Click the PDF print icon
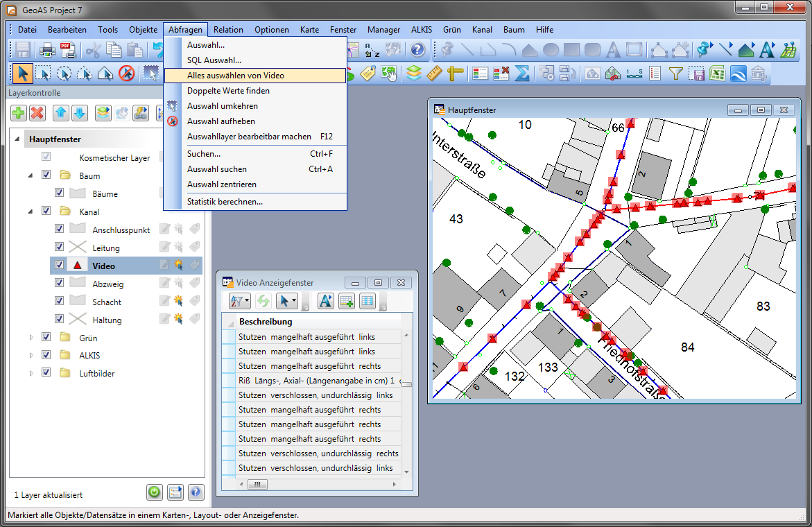 click(x=68, y=50)
